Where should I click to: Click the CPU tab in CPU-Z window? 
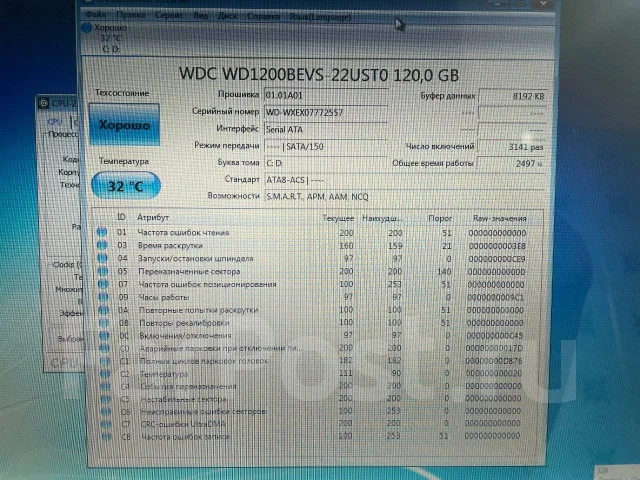[55, 122]
